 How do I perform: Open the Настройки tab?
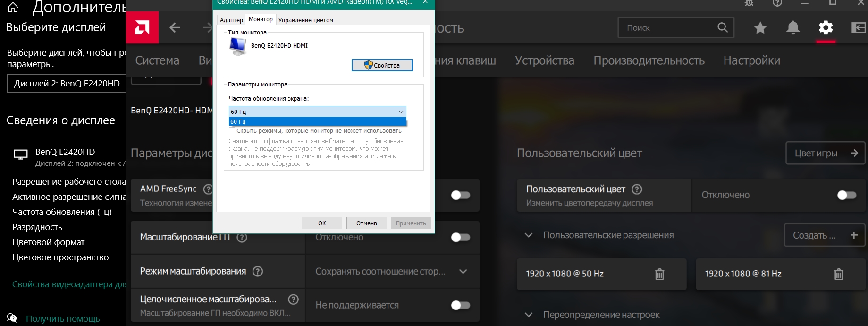(752, 60)
